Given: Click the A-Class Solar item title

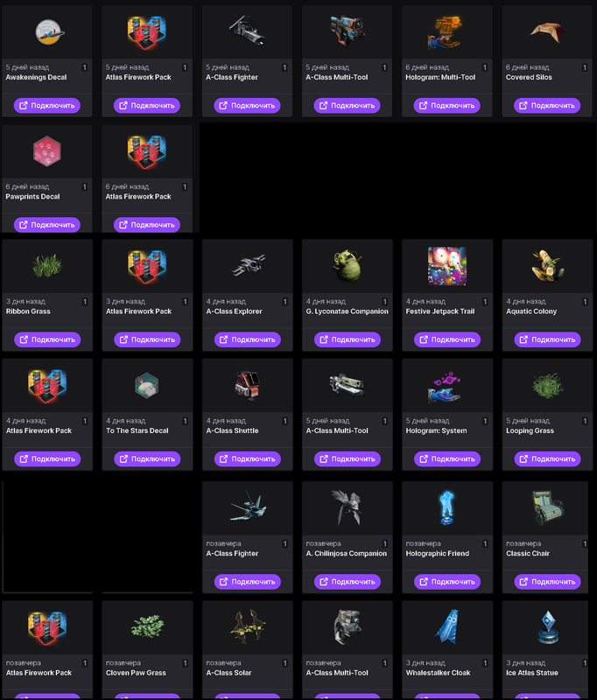Looking at the screenshot, I should click(x=228, y=673).
